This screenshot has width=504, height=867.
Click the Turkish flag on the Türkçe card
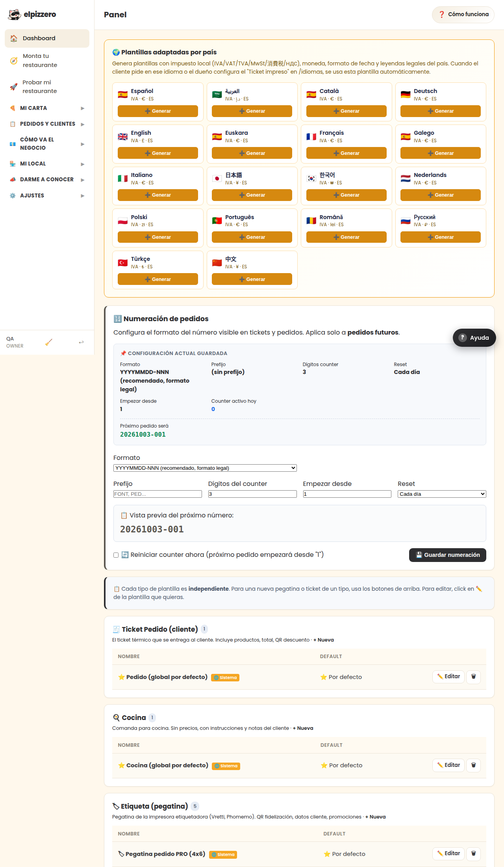[x=123, y=262]
